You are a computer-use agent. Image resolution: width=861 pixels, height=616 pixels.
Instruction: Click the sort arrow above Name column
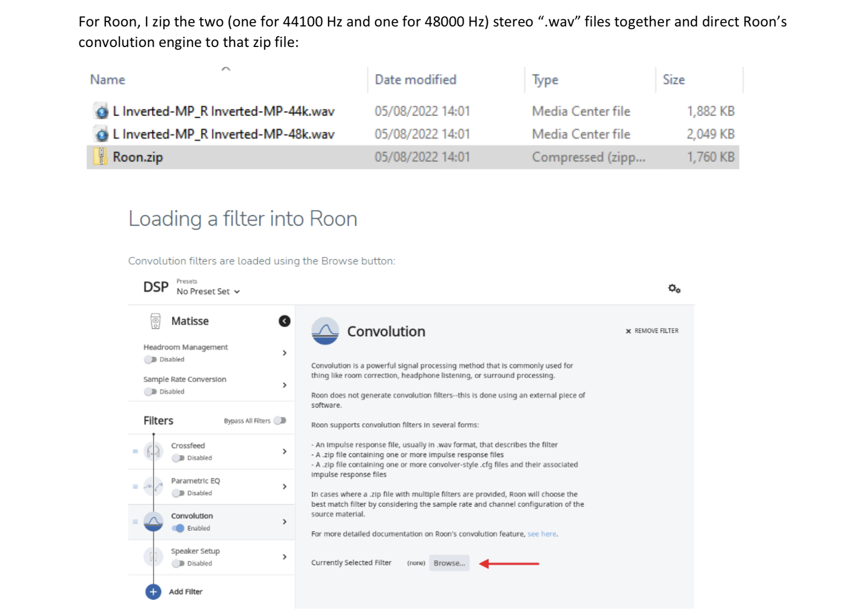[226, 69]
